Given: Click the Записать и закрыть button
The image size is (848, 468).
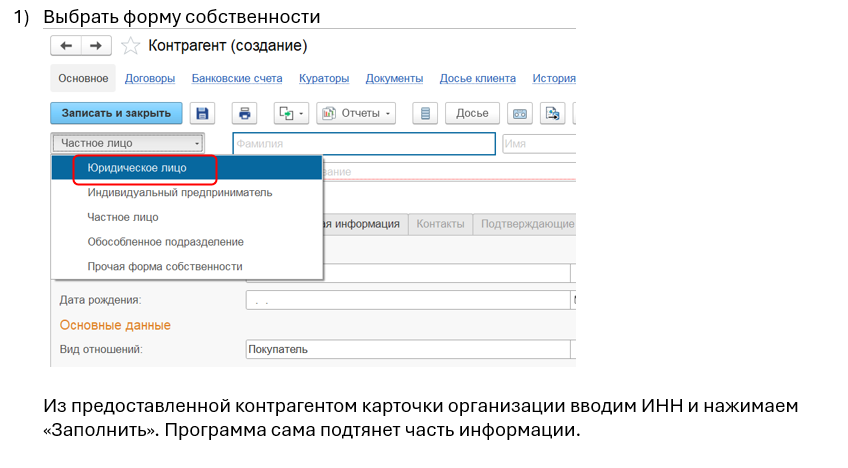Looking at the screenshot, I should click(117, 113).
